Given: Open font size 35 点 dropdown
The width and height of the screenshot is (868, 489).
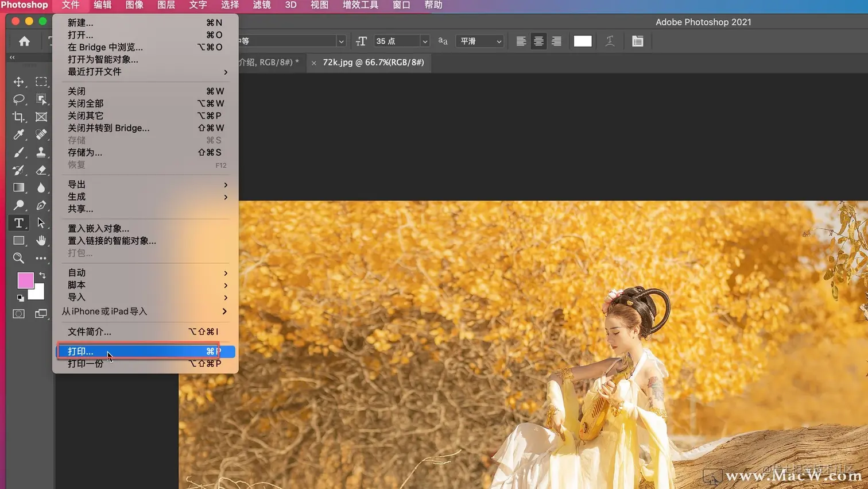Looking at the screenshot, I should (x=425, y=41).
